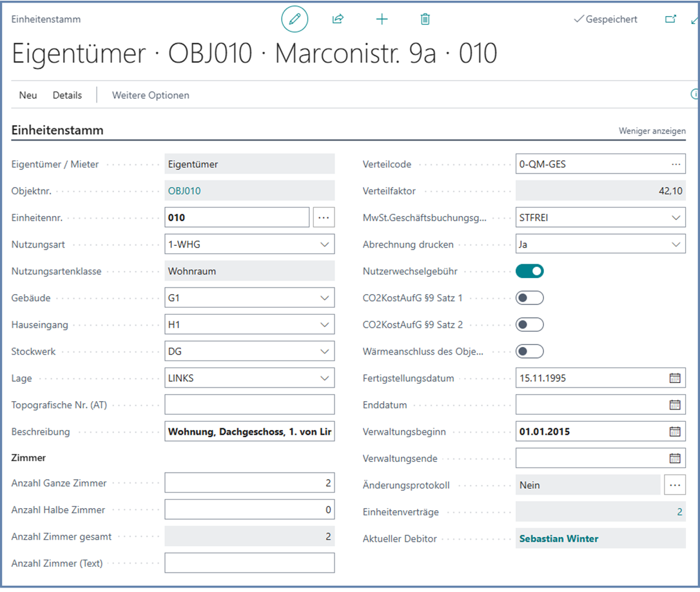Open calendar picker for Enddatum
This screenshot has width=700, height=592.
click(674, 405)
